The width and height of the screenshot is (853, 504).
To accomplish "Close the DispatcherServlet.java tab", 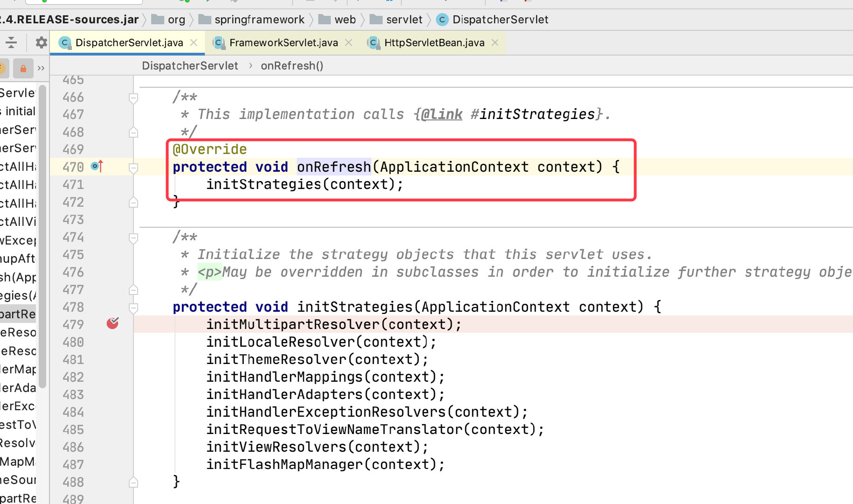I will click(x=194, y=42).
